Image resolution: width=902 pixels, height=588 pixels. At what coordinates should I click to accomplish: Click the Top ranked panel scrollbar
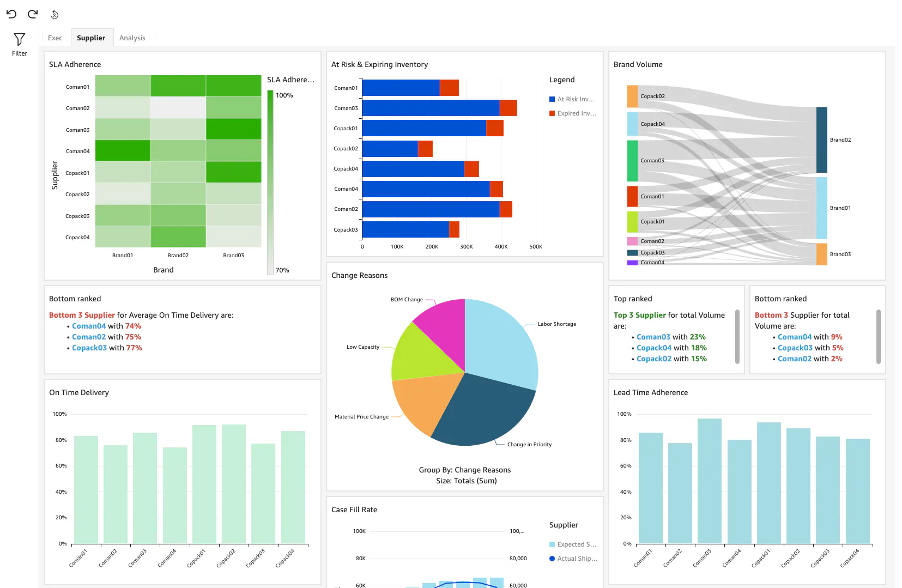[737, 336]
